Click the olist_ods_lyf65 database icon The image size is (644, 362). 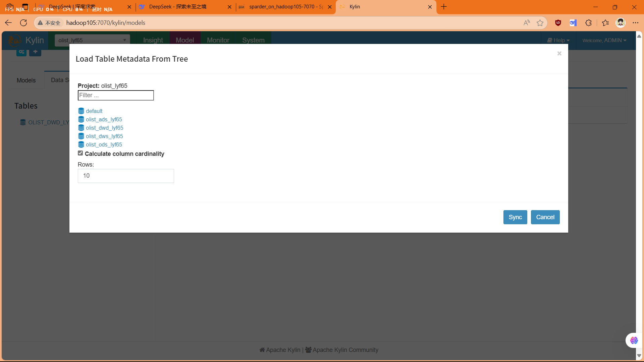81,144
